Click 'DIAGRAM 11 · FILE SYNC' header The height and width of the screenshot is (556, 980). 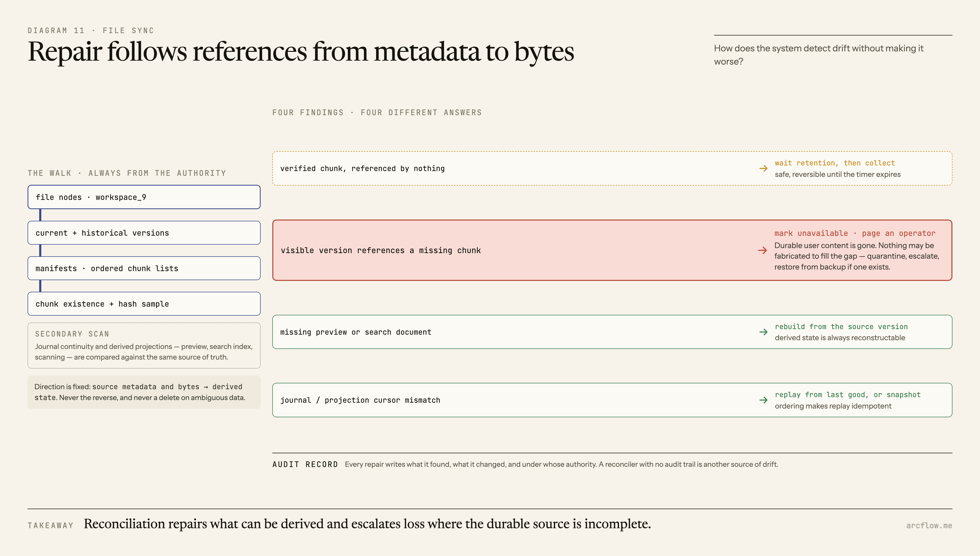point(91,30)
